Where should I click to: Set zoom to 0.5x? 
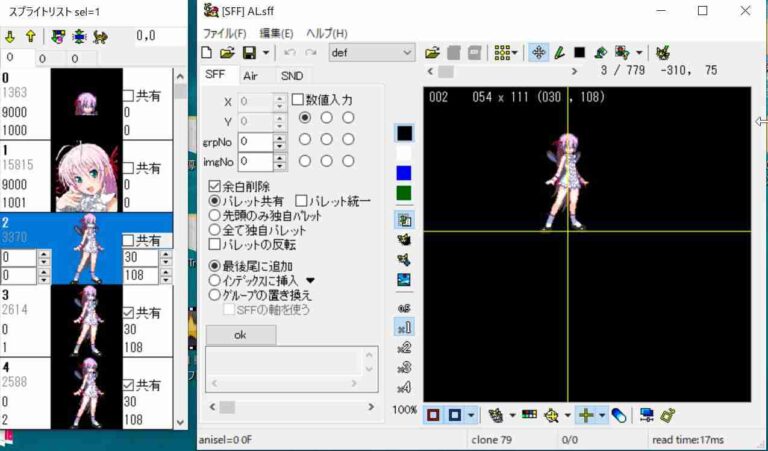(404, 308)
